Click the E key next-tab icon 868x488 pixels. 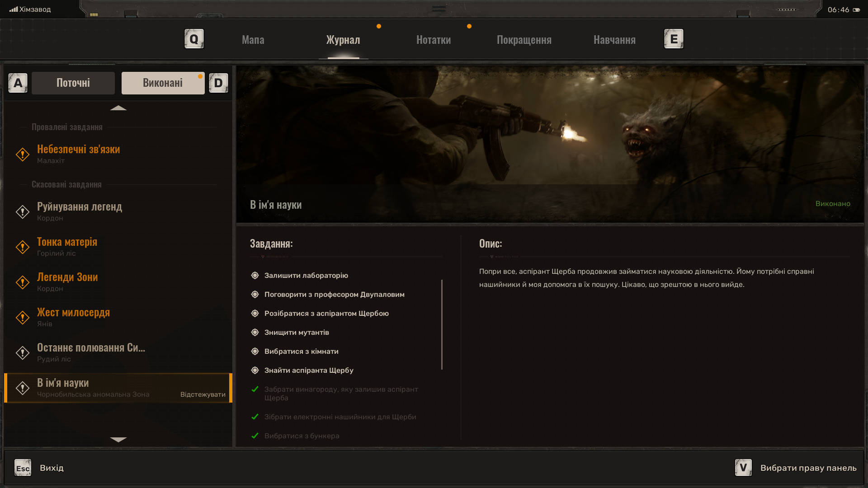coord(674,39)
